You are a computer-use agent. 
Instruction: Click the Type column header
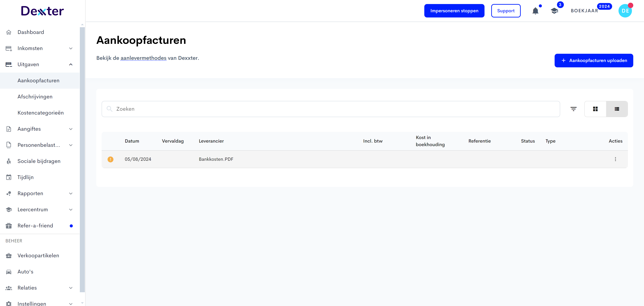[550, 141]
